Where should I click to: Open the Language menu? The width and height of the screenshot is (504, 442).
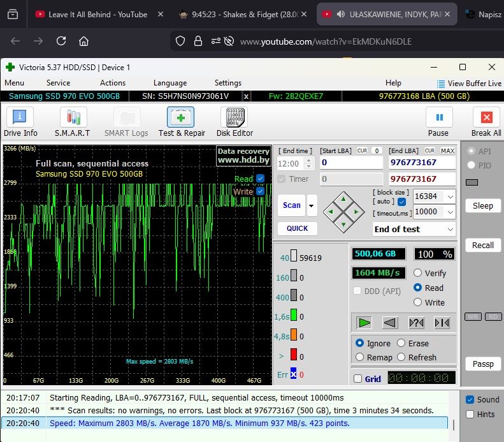[x=170, y=83]
